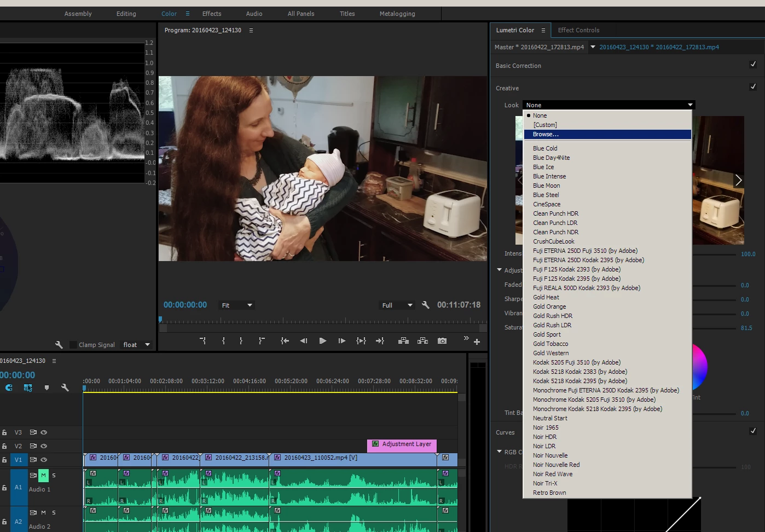The width and height of the screenshot is (765, 532).
Task: Hide track V3 with the eye icon
Action: tap(44, 432)
